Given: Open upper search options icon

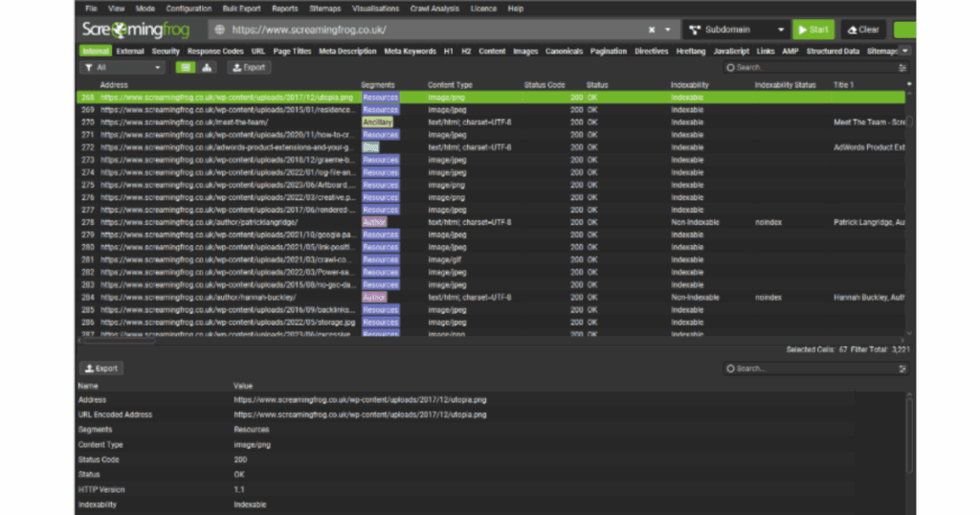Looking at the screenshot, I should pyautogui.click(x=902, y=68).
